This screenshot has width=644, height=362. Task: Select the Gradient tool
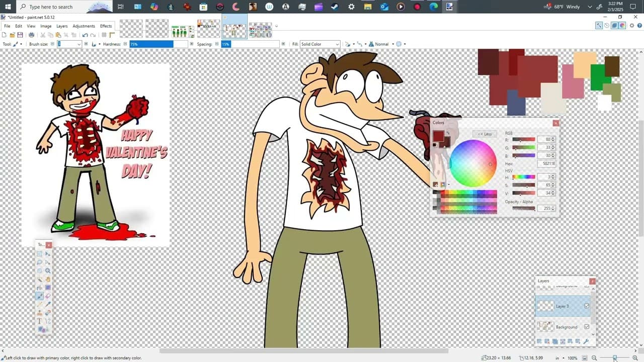tap(48, 288)
